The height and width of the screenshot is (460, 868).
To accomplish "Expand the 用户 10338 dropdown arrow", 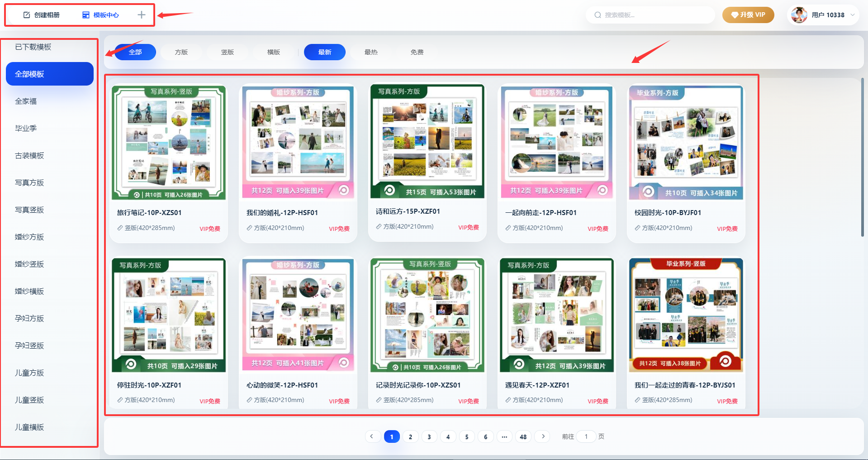I will click(x=853, y=15).
